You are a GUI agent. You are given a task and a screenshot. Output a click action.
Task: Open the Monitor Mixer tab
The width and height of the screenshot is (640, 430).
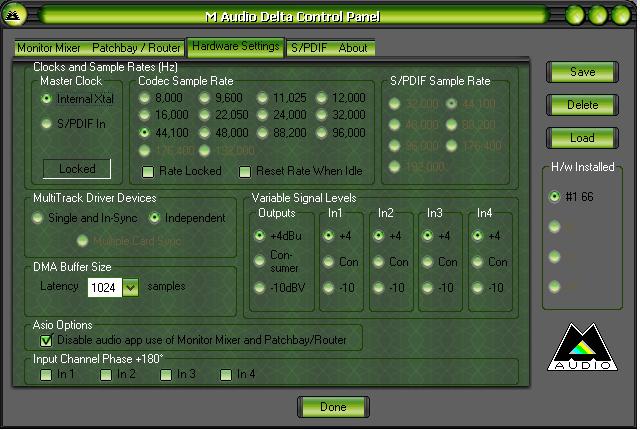click(49, 48)
